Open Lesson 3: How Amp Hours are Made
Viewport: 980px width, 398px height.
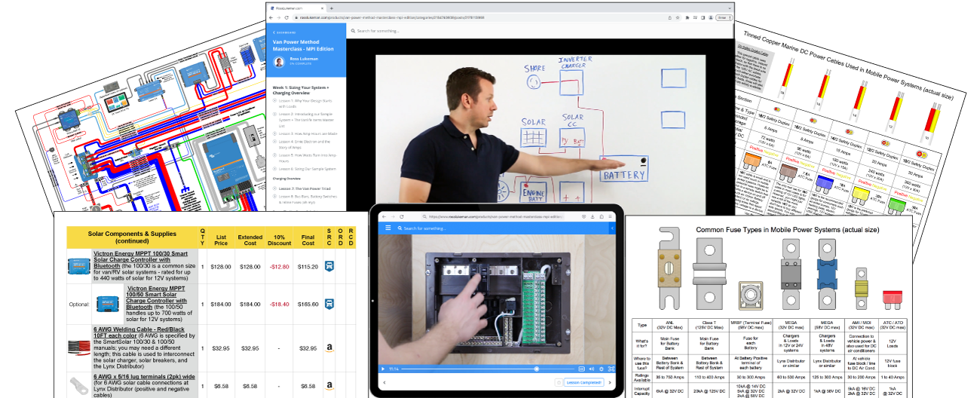point(307,133)
